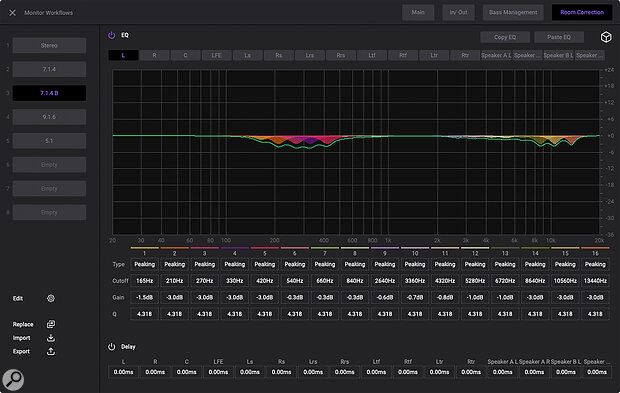Click the Copy EQ button

point(505,37)
